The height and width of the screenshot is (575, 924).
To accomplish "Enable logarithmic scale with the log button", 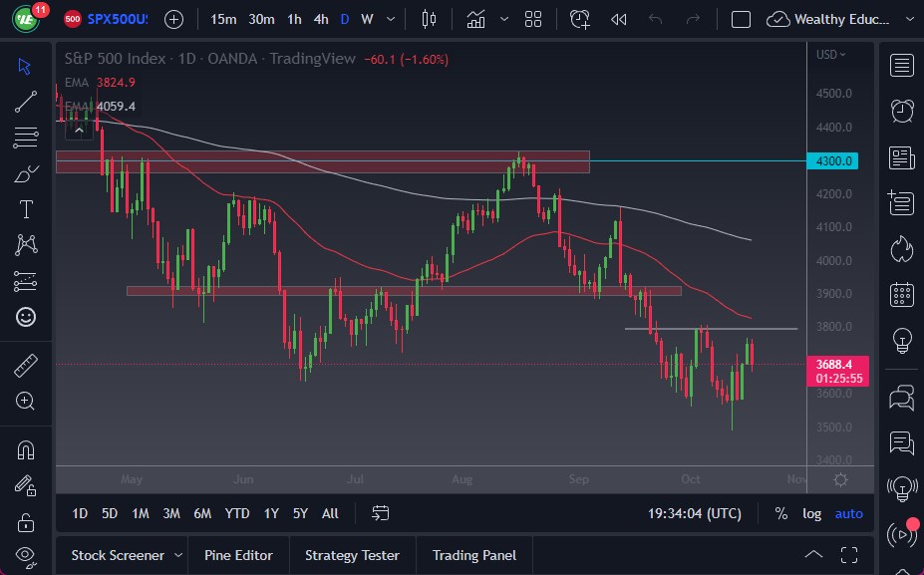I will [811, 513].
